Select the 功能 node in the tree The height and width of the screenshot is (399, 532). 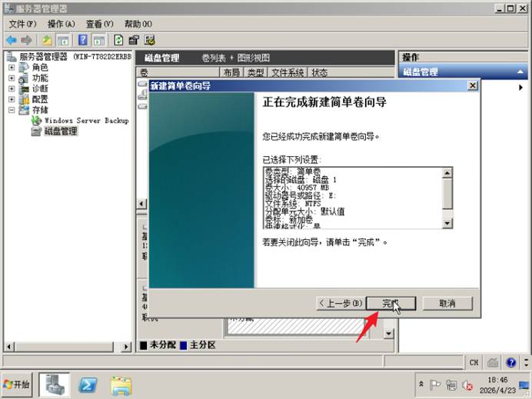click(40, 78)
